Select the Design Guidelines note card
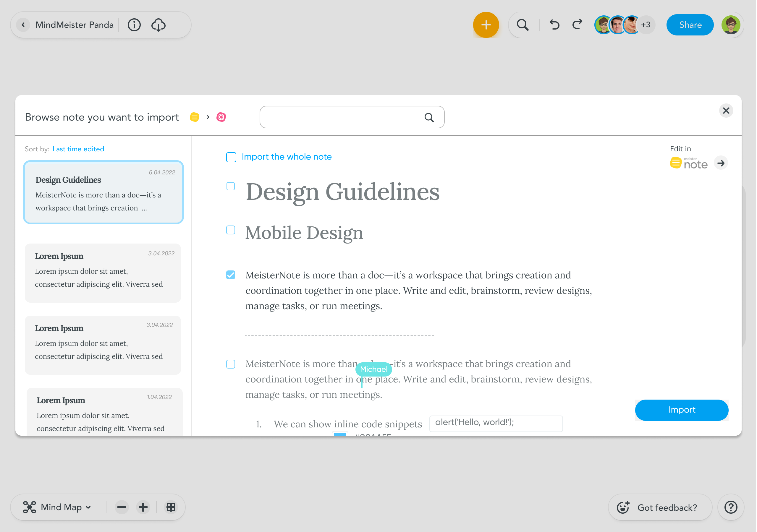Image resolution: width=757 pixels, height=532 pixels. 103,192
